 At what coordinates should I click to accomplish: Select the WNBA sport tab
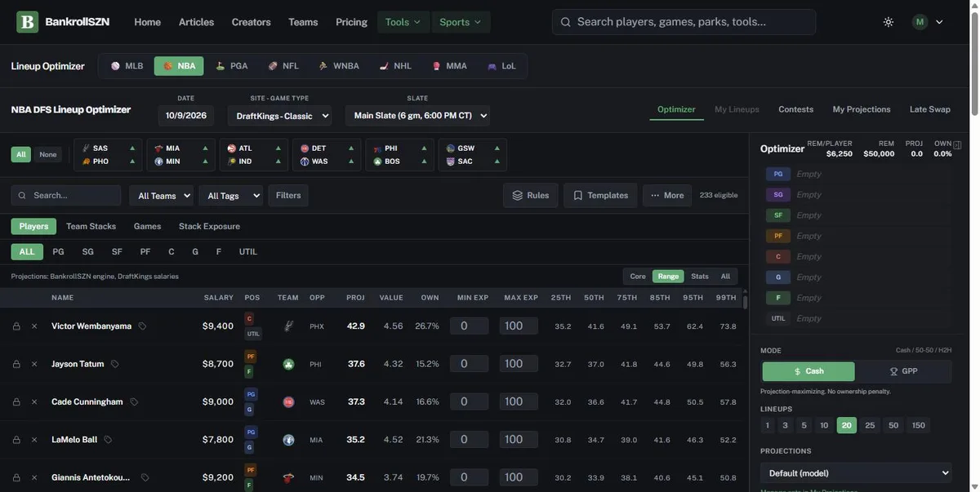(339, 66)
